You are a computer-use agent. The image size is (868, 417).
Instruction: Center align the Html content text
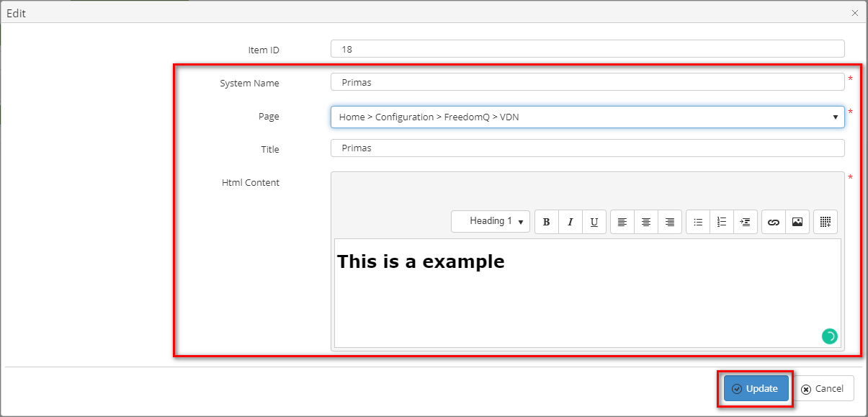click(646, 222)
